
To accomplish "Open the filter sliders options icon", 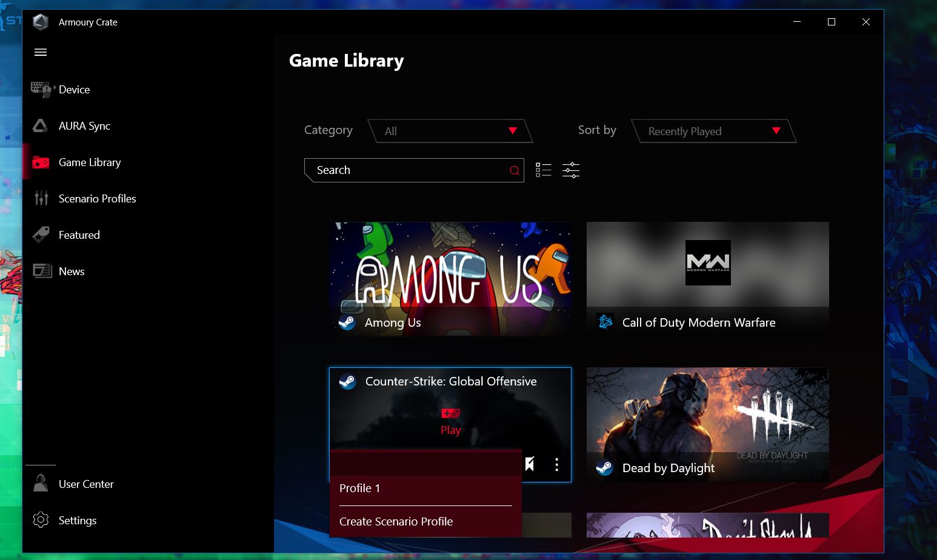I will [571, 170].
